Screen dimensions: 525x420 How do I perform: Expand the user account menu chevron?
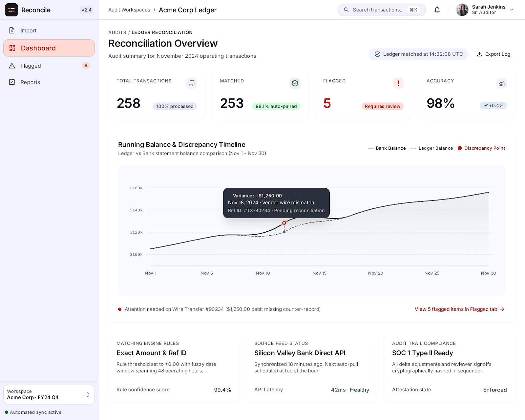point(512,10)
